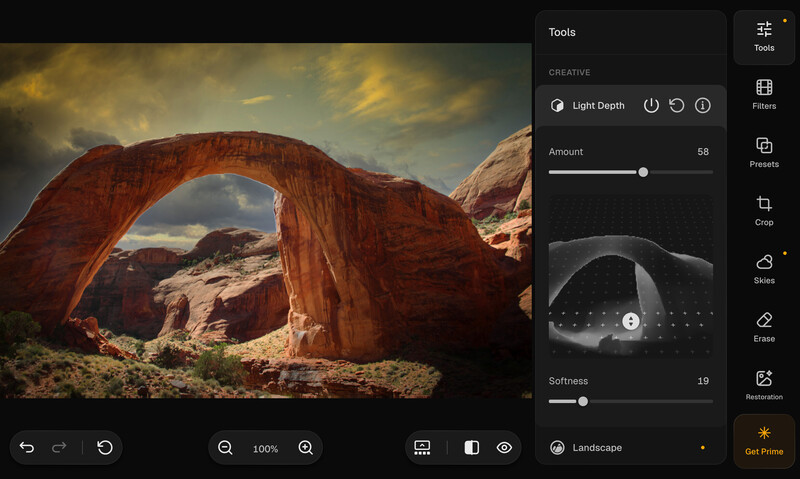The image size is (800, 479).
Task: Click the depth map preview thumbnail
Action: pos(631,275)
